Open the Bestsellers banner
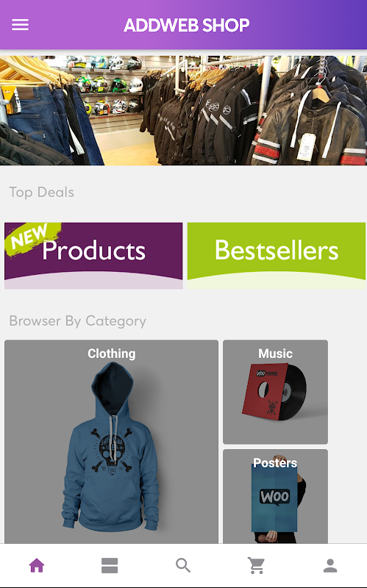367x588 pixels. click(x=277, y=255)
